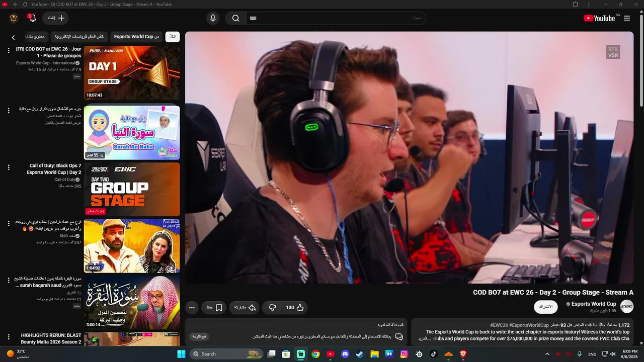Open the Surah Baqarah 3:00:14 thumbnail

pyautogui.click(x=132, y=303)
